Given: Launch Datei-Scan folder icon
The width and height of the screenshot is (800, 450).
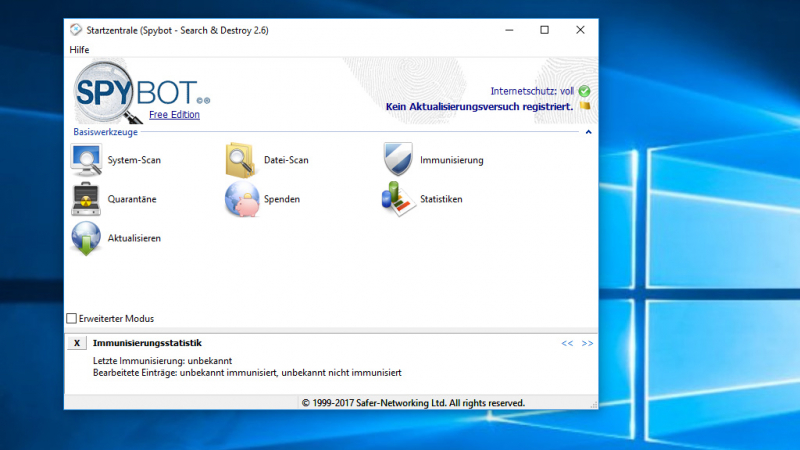Looking at the screenshot, I should click(242, 160).
